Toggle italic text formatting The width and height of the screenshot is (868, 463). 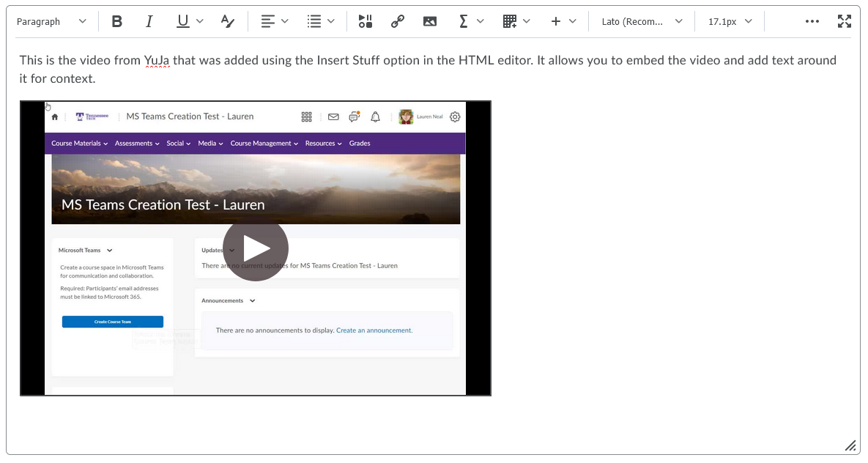(149, 21)
